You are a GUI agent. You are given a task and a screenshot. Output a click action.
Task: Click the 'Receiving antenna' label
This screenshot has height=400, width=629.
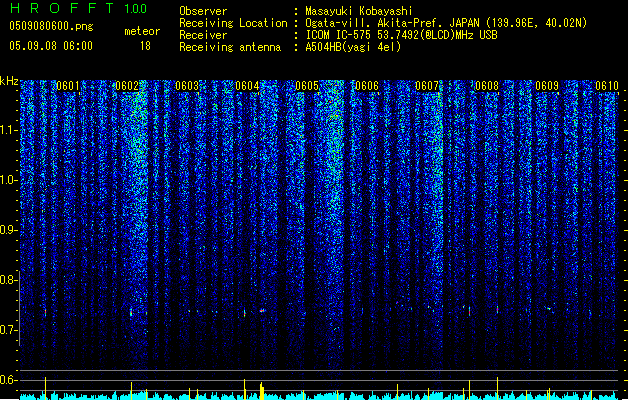230,47
